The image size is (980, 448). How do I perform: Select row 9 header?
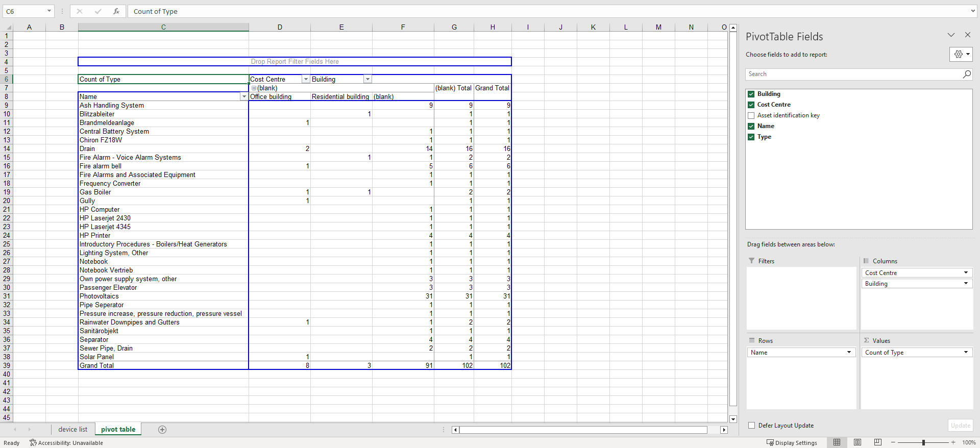7,105
